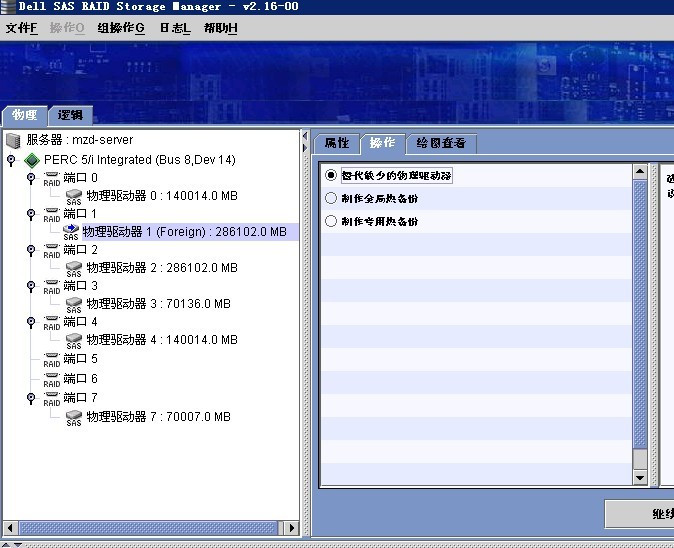The image size is (674, 548).
Task: Select the 端口 5 label
Action: tap(80, 359)
